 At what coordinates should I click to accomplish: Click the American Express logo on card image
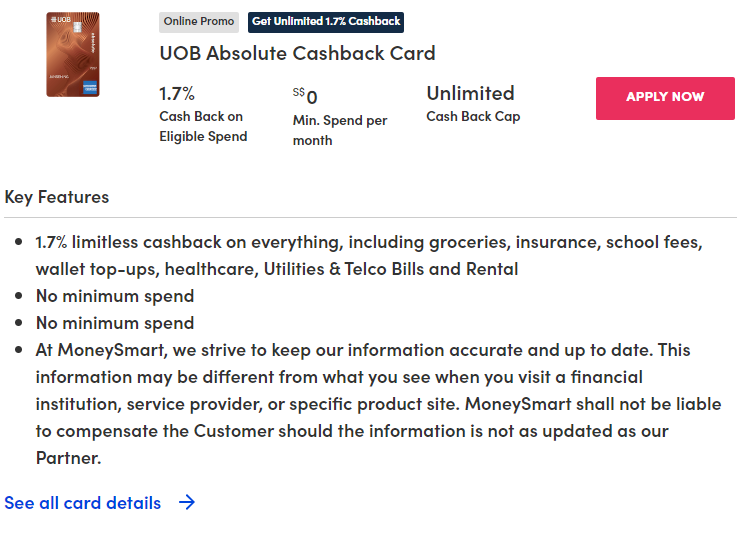(90, 87)
